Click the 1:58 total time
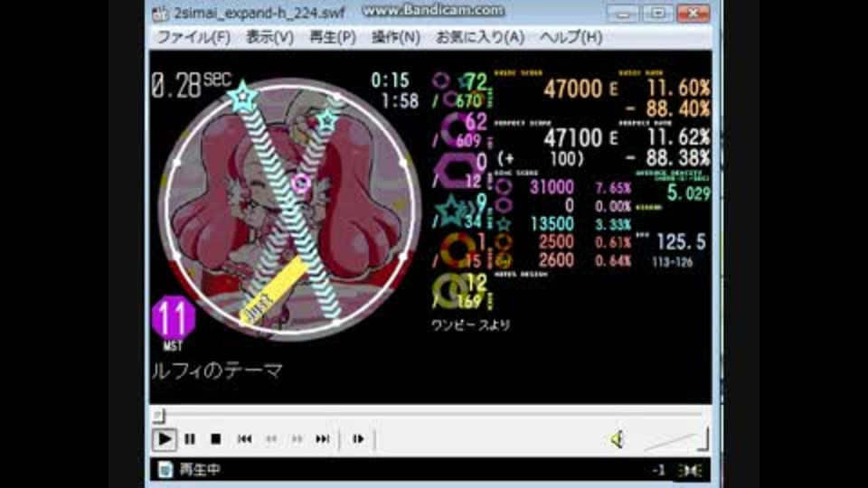The height and width of the screenshot is (488, 868). 400,100
